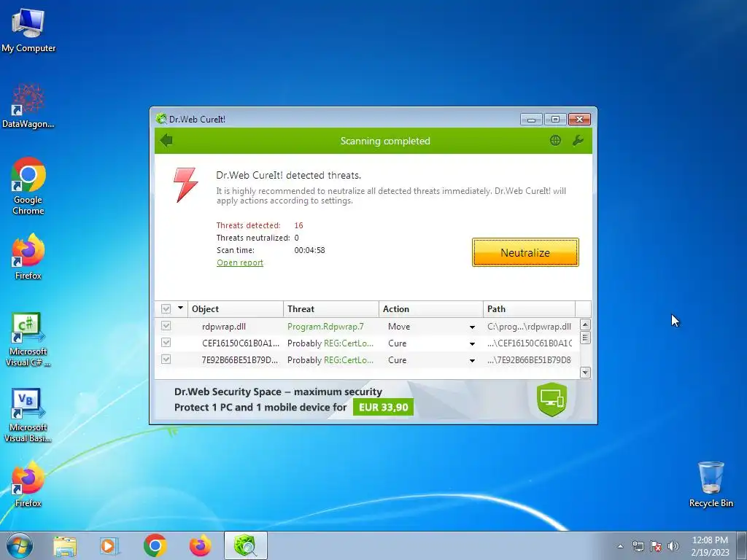Click the green back arrow in Dr.Web CureIt!

click(166, 141)
